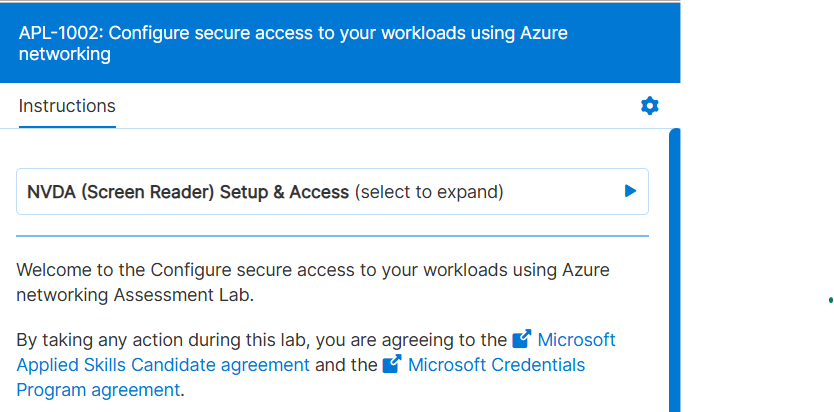Click the Welcome paragraph text
This screenshot has height=412, width=834.
click(x=312, y=271)
